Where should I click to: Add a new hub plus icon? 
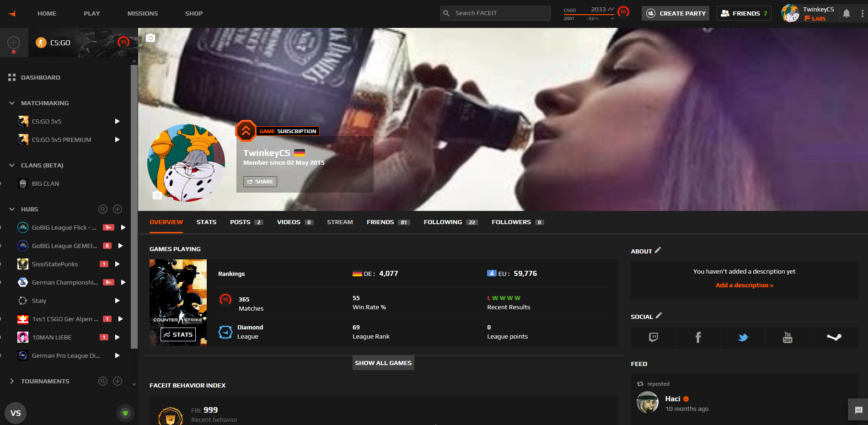point(118,209)
